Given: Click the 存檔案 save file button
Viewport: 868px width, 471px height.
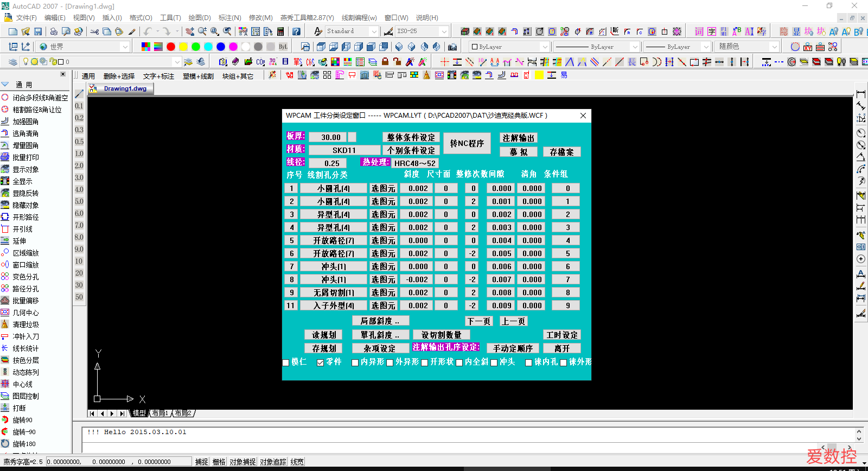Looking at the screenshot, I should click(562, 152).
